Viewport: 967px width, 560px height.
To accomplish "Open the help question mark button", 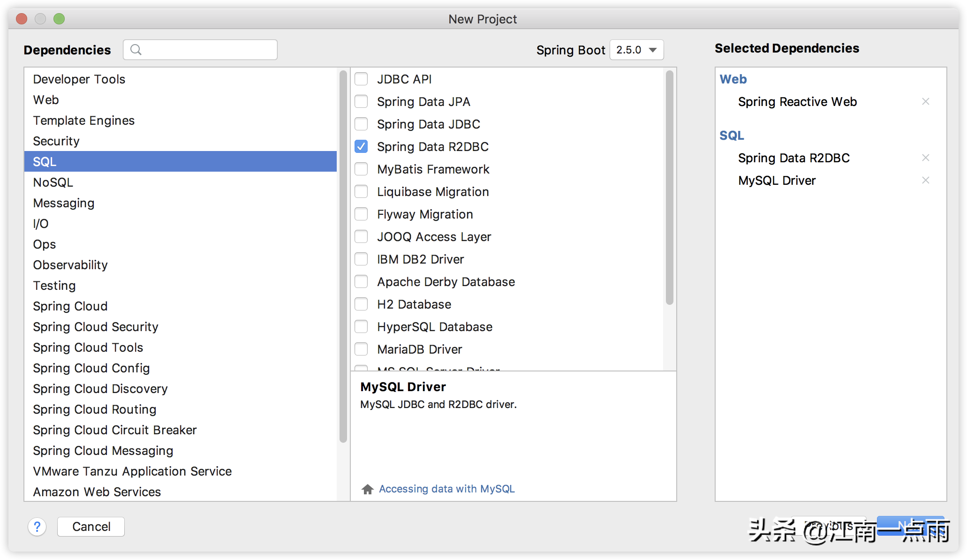I will 37,527.
